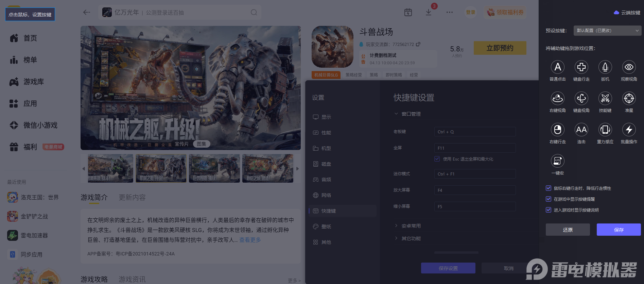Click the 领取福利券 button
Screen dimensions: 644x284
click(505, 12)
